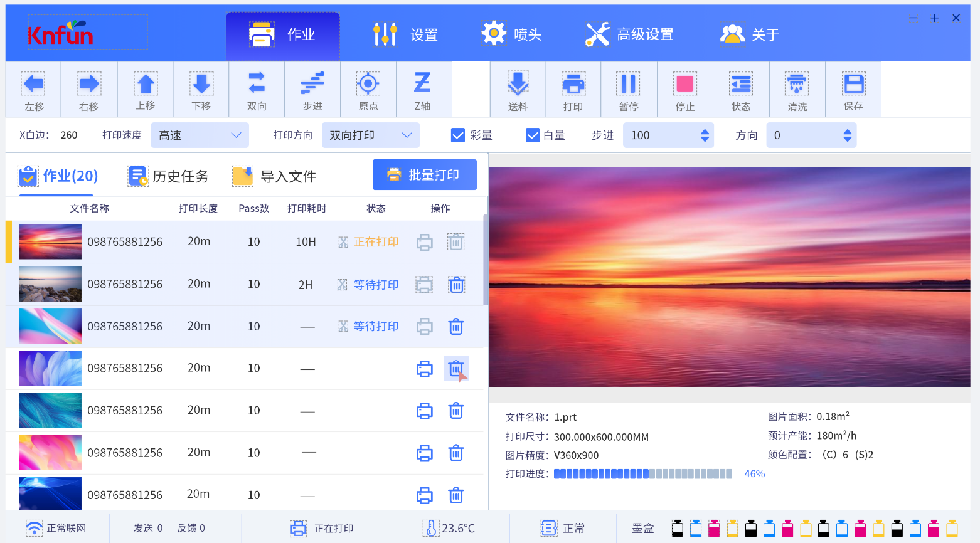Image resolution: width=980 pixels, height=543 pixels.
Task: Click the printer icon for the fourth job
Action: [425, 369]
